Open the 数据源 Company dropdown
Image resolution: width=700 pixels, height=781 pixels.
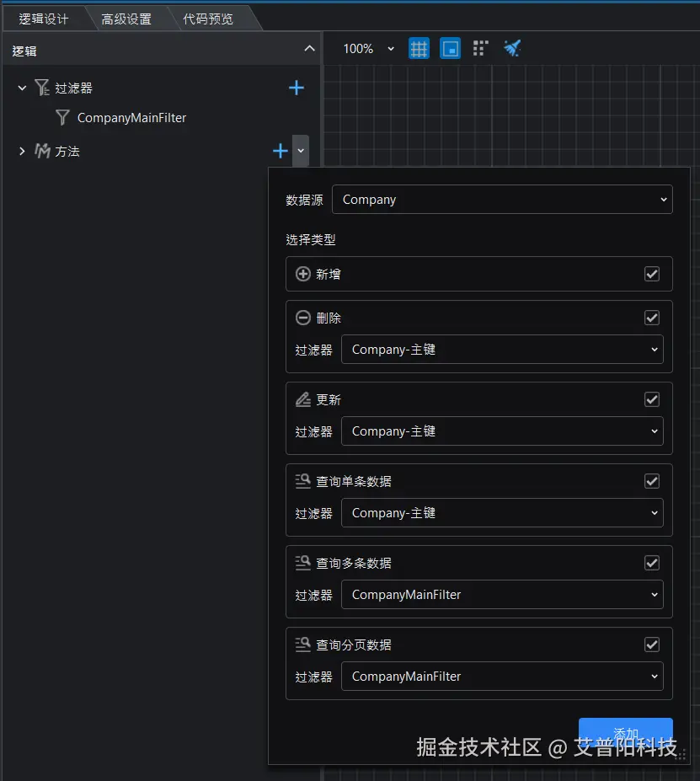point(503,200)
